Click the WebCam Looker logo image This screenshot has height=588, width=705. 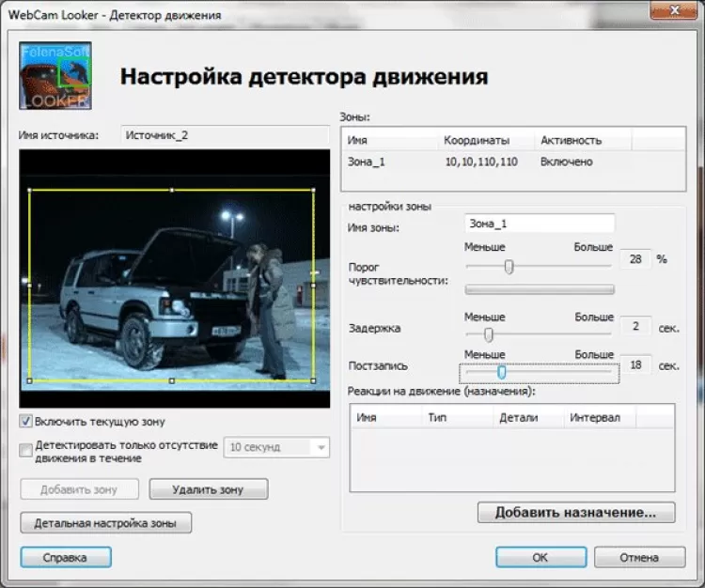(55, 75)
